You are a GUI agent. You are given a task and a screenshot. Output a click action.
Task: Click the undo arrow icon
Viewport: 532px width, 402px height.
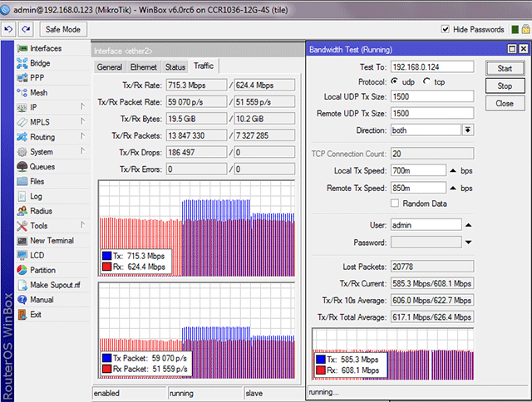(x=8, y=29)
